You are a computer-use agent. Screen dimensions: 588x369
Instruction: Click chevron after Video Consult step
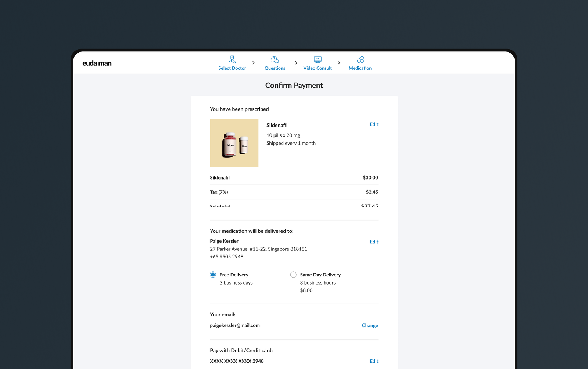pos(339,63)
